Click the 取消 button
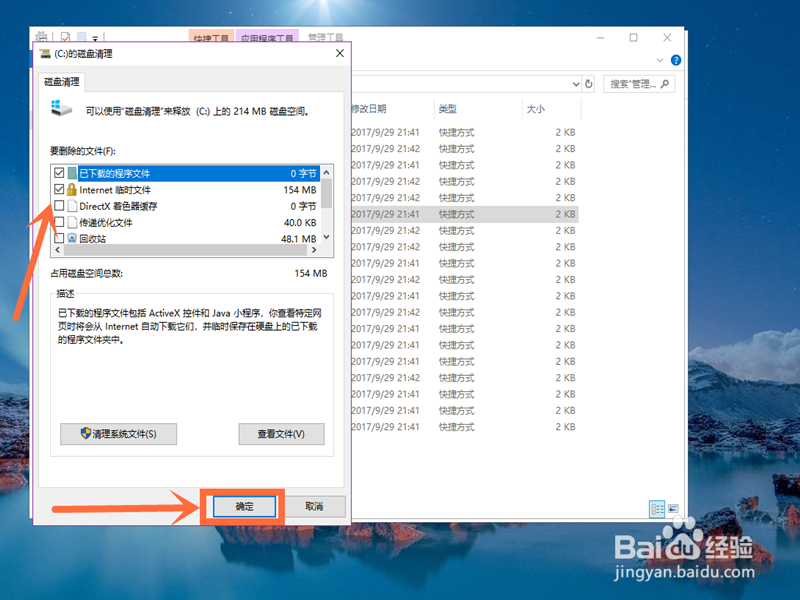The width and height of the screenshot is (800, 600). click(x=314, y=506)
